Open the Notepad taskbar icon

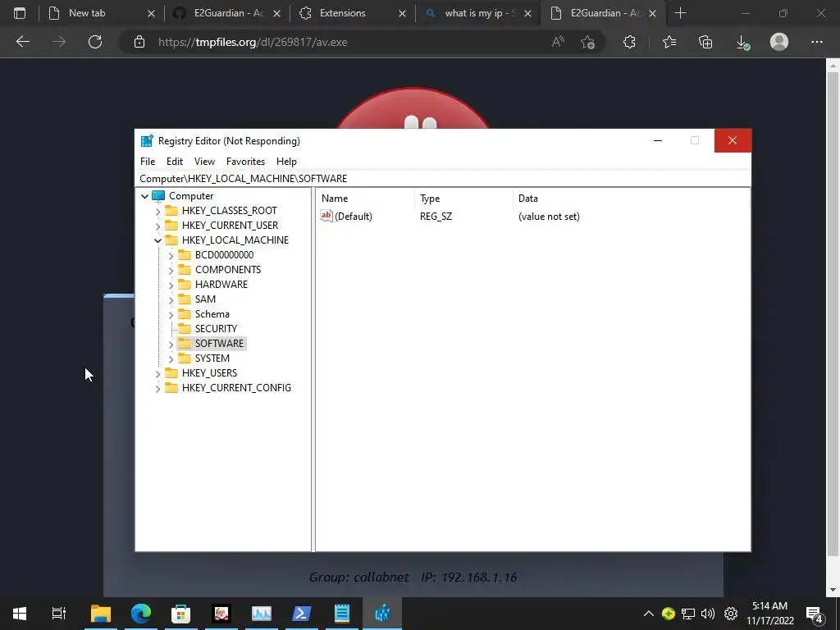(x=342, y=613)
